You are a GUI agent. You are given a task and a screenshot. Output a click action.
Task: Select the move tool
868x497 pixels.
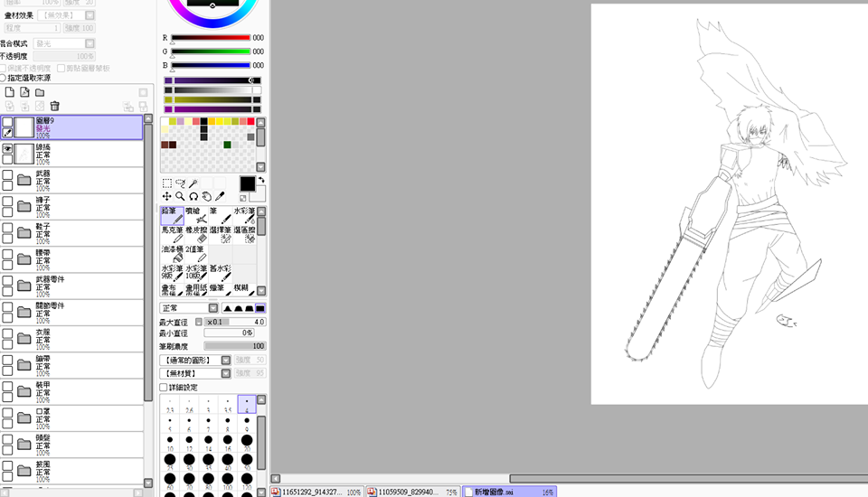(x=166, y=196)
